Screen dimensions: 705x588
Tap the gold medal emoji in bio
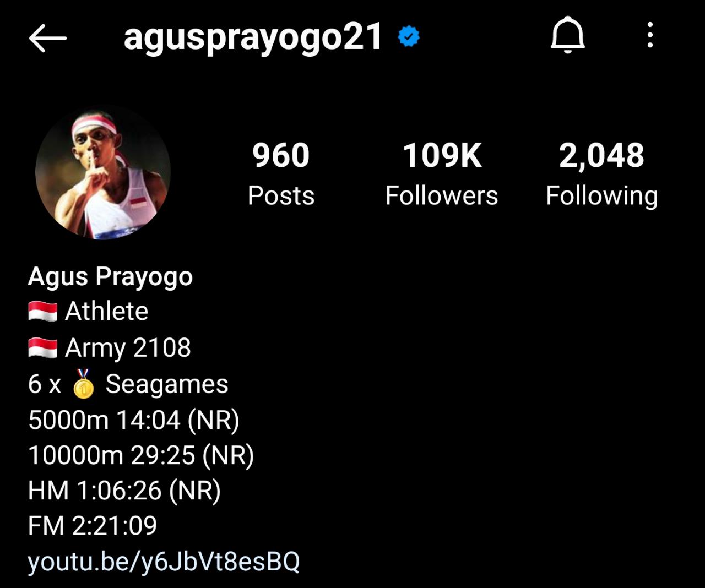pos(83,384)
